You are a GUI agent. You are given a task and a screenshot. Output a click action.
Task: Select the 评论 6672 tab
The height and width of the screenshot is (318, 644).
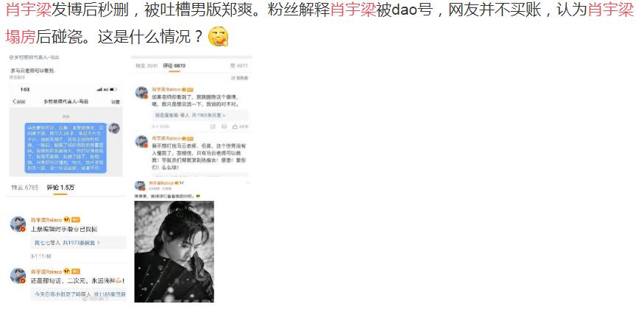tap(174, 66)
